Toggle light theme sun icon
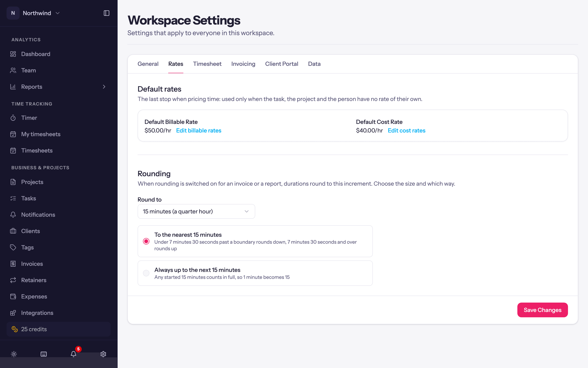This screenshot has width=588, height=368. tap(14, 354)
